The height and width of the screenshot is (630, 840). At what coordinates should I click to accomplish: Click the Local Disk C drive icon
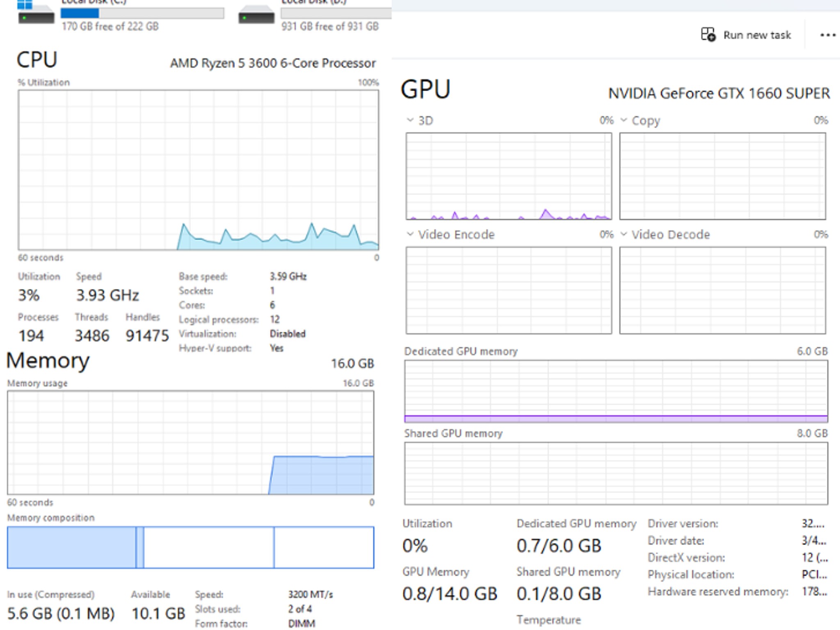(x=36, y=12)
